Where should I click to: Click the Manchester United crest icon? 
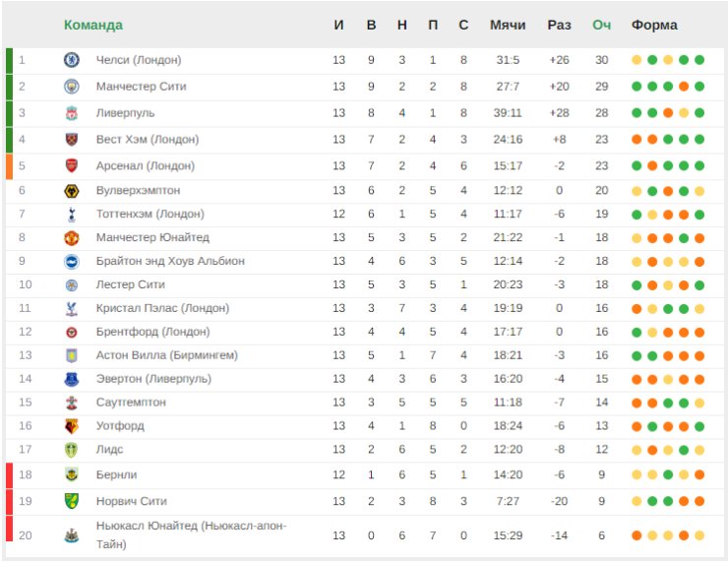coord(72,238)
